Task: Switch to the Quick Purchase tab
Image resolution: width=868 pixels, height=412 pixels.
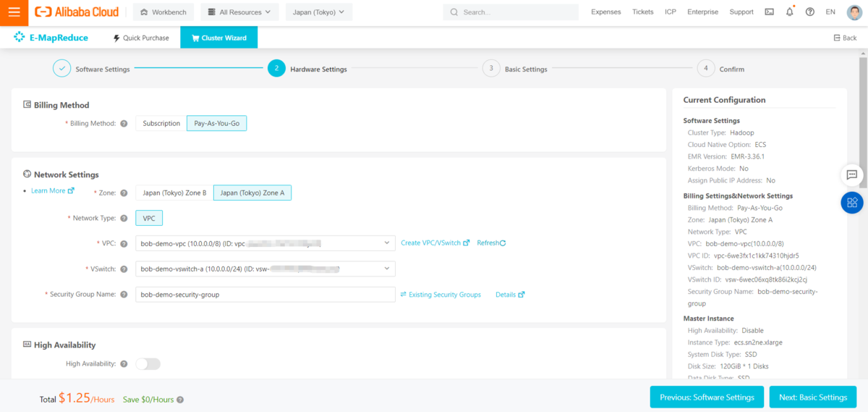Action: [141, 38]
